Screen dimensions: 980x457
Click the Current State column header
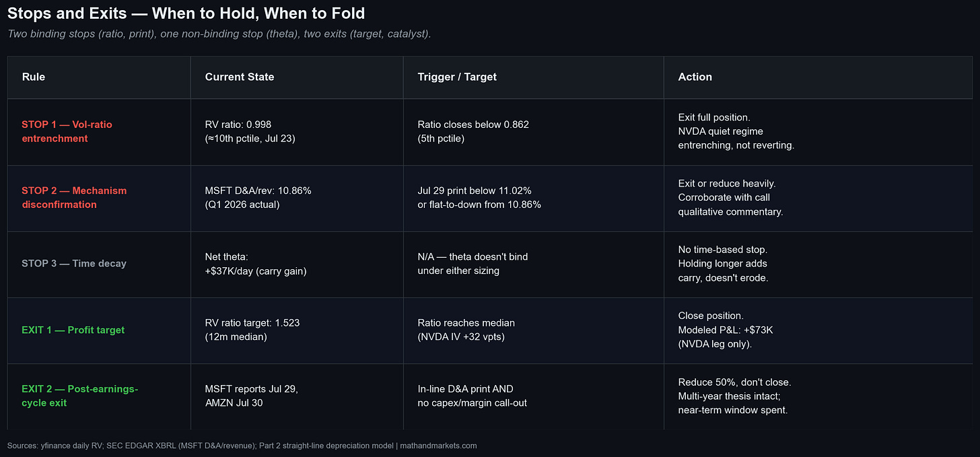[240, 77]
